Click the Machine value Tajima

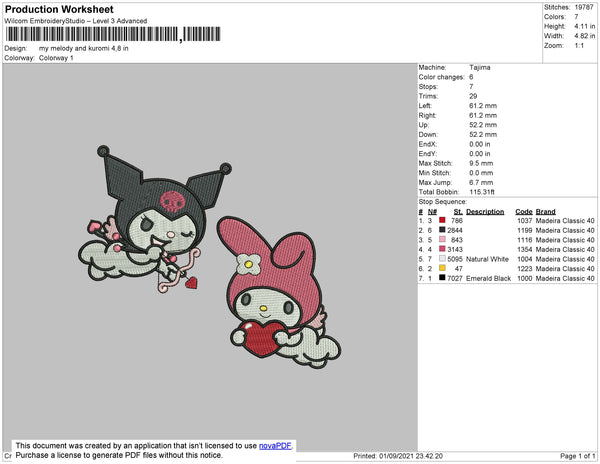coord(480,67)
